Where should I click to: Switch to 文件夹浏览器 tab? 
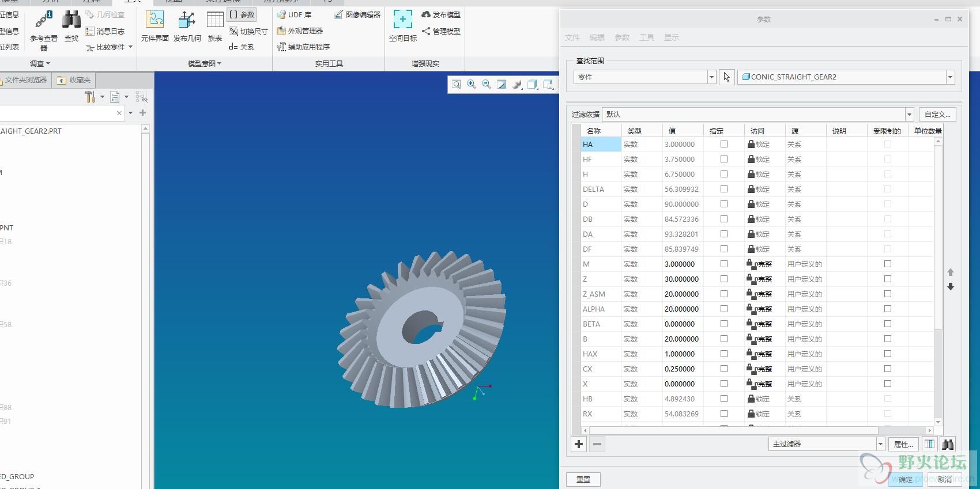pyautogui.click(x=25, y=80)
